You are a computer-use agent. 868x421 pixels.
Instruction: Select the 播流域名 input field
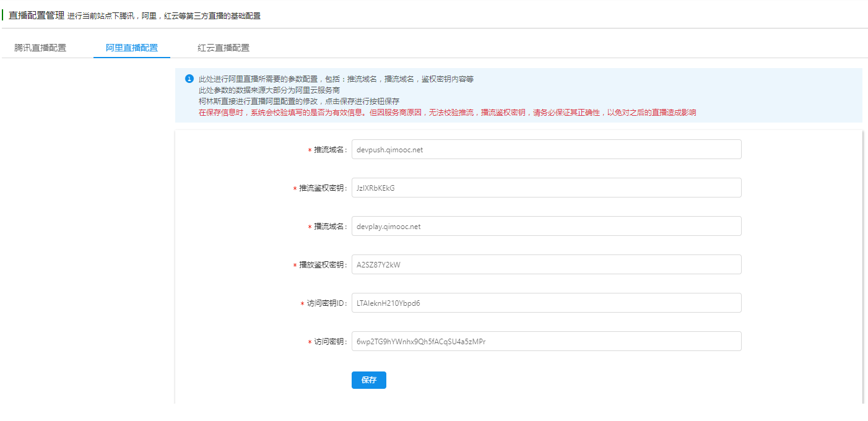(546, 226)
